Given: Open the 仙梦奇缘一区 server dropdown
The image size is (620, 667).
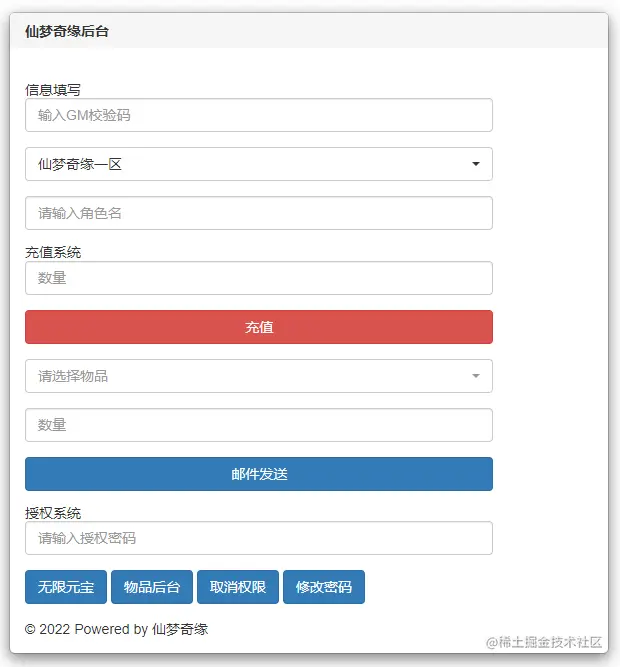Looking at the screenshot, I should pos(259,164).
